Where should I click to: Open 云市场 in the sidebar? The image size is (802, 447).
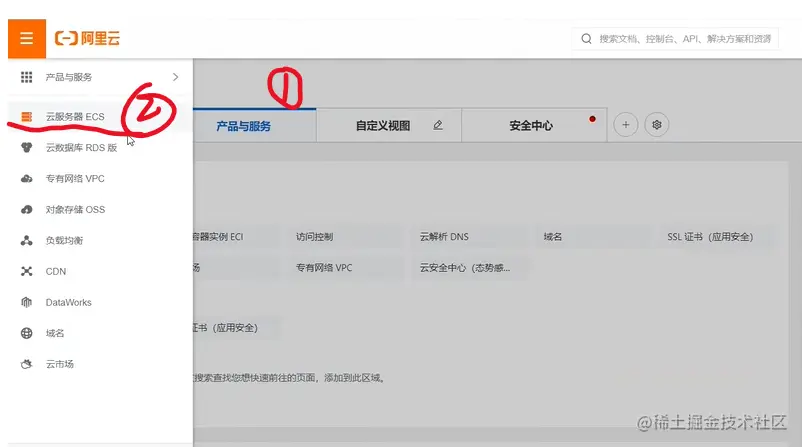tap(100, 364)
